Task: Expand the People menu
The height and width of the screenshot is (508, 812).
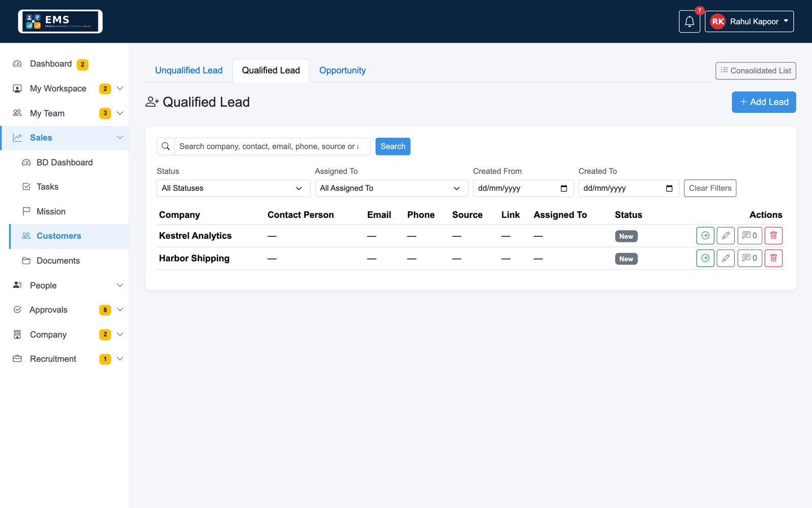Action: click(x=64, y=285)
